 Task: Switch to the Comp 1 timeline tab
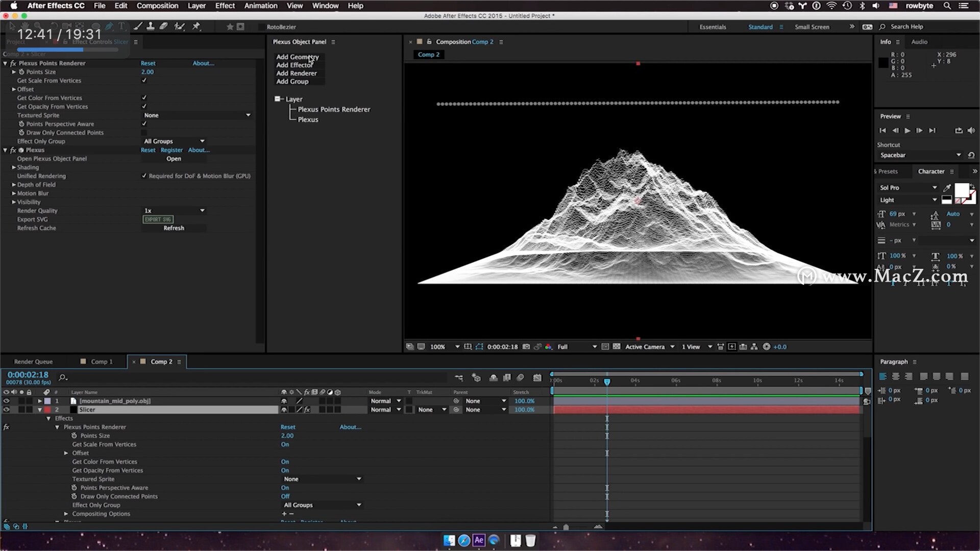[x=101, y=362]
